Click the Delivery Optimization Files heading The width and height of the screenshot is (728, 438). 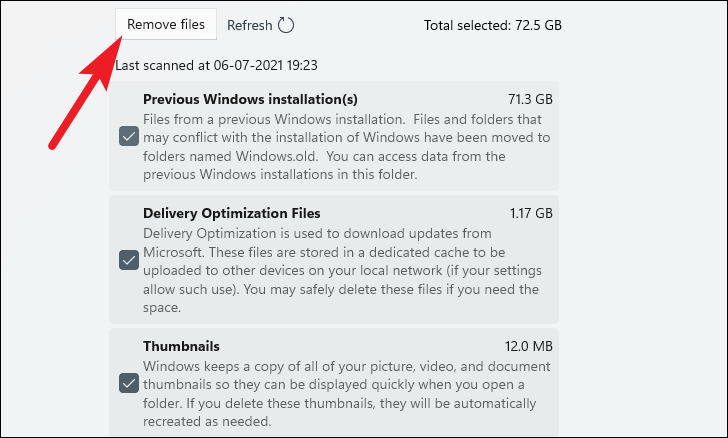point(232,213)
